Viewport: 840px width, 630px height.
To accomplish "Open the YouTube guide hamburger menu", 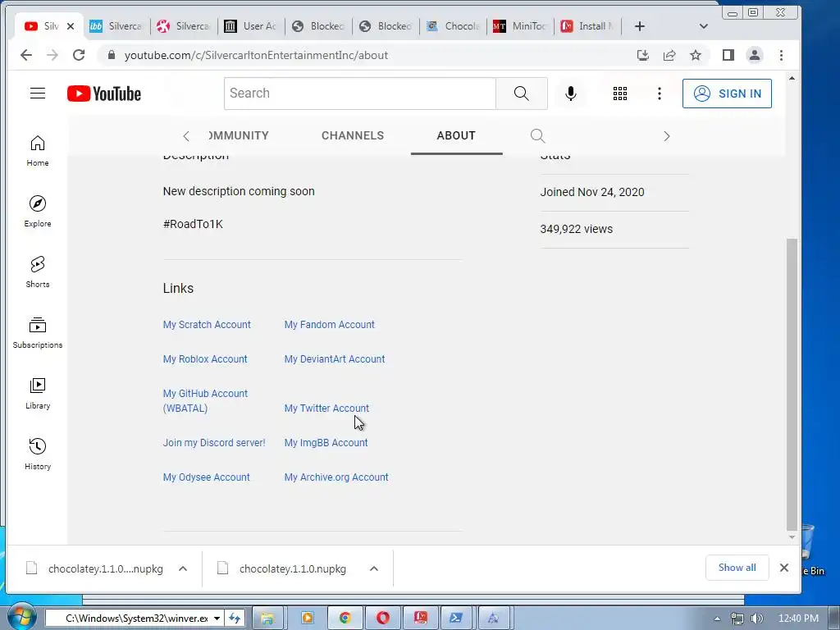I will coord(38,94).
